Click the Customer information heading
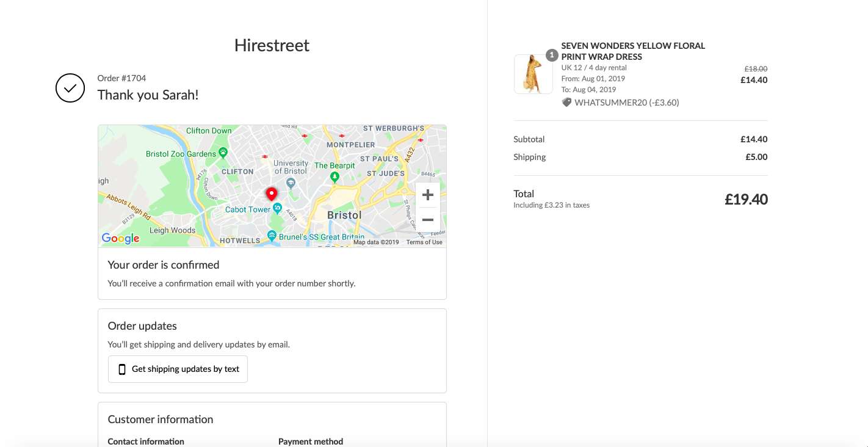The height and width of the screenshot is (447, 868). 161,420
